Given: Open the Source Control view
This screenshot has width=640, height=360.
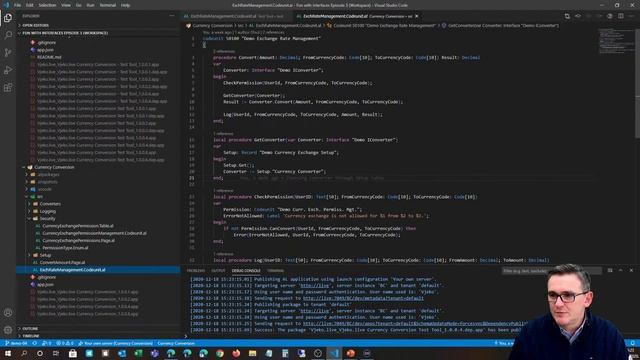Looking at the screenshot, I should [8, 53].
